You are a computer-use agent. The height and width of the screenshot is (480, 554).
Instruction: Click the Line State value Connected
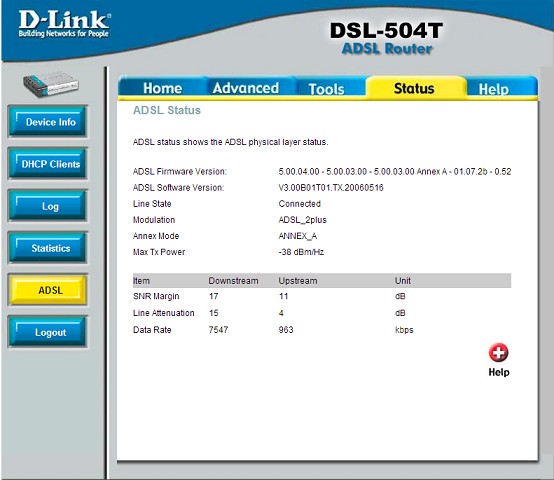coord(299,204)
